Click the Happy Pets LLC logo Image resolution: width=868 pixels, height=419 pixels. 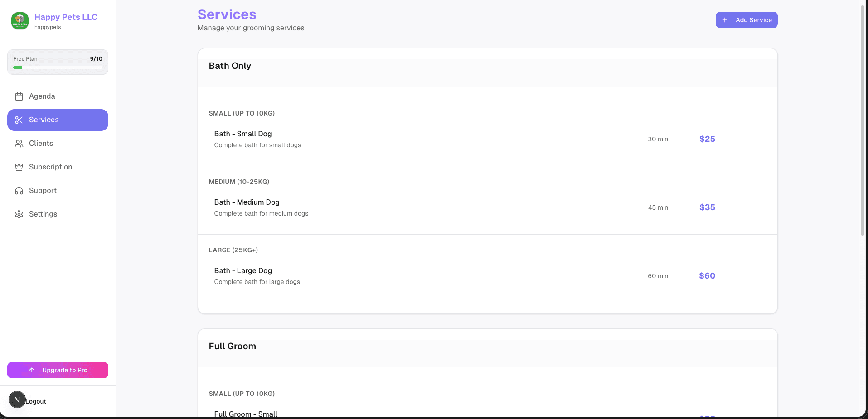(19, 20)
